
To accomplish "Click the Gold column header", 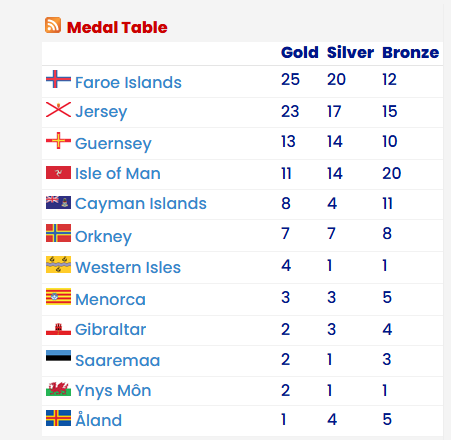I will 300,52.
